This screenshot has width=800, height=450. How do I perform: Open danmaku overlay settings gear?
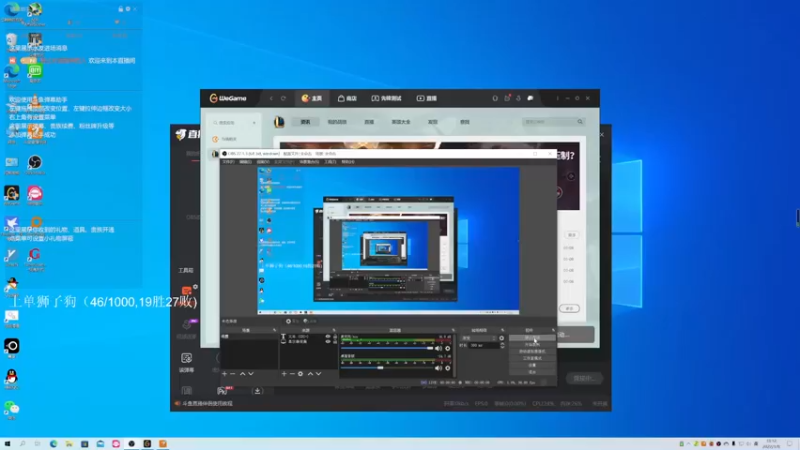(x=128, y=9)
